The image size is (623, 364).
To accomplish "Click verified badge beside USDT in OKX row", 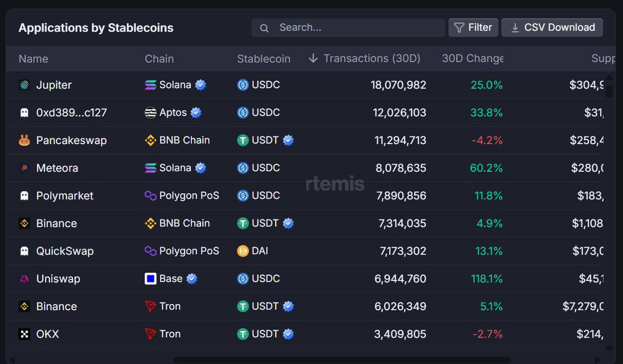I will [288, 334].
